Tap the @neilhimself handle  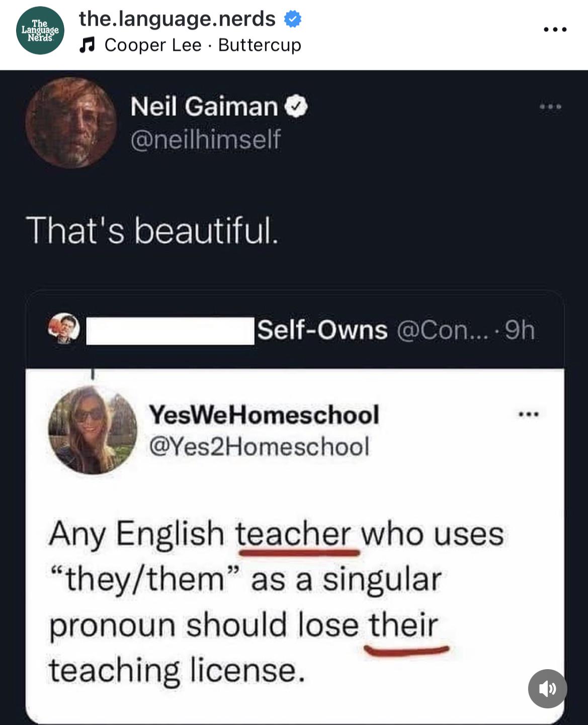coord(205,139)
